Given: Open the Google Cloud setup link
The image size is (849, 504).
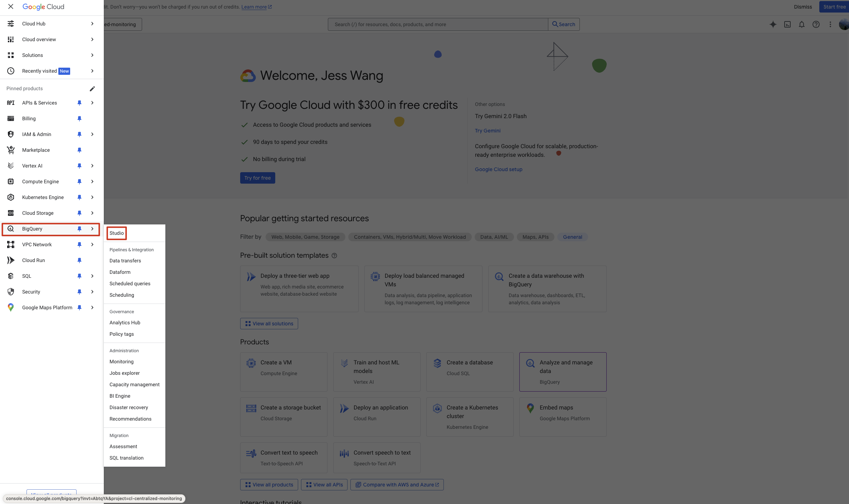Looking at the screenshot, I should point(499,169).
